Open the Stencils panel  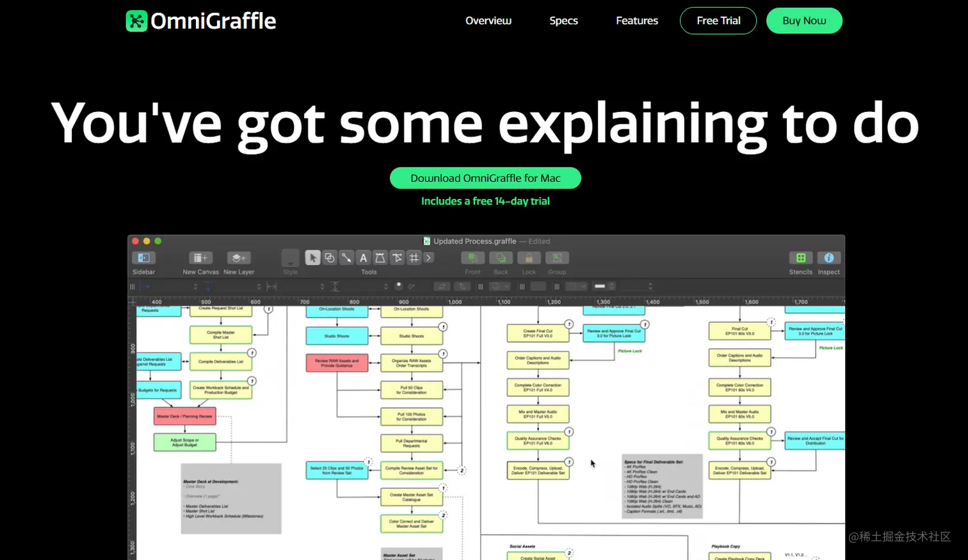click(x=800, y=258)
